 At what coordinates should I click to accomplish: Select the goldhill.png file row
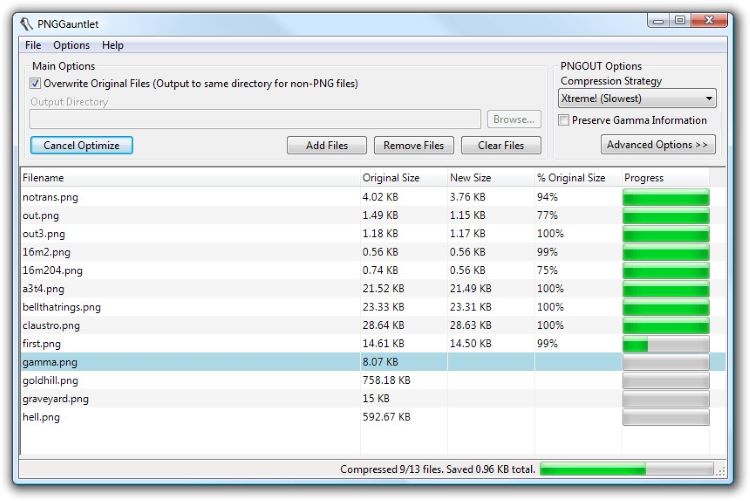pos(373,380)
